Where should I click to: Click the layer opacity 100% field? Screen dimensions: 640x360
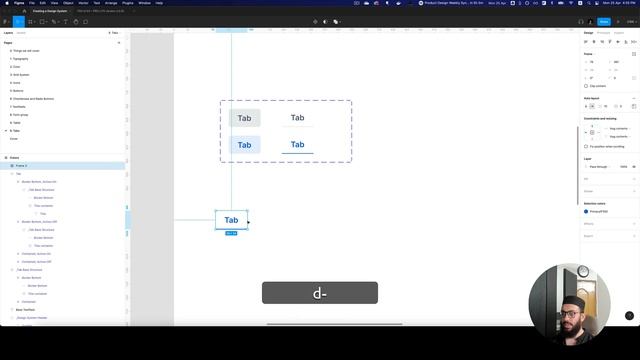[623, 167]
